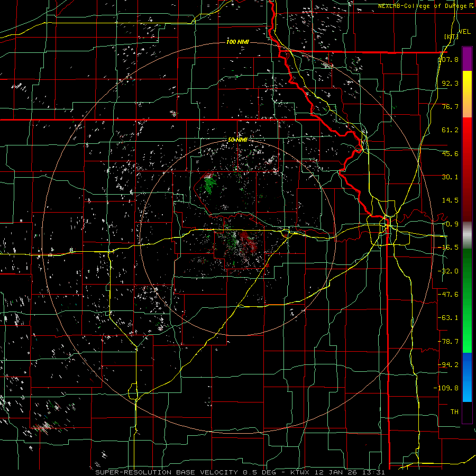The width and height of the screenshot is (476, 476).
Task: Click the "76.7" legend value
Action: point(450,106)
